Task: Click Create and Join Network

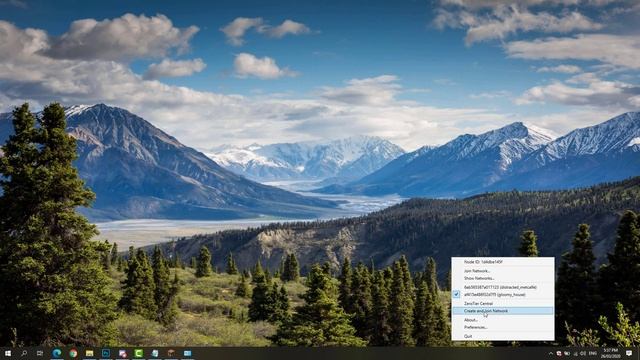Action: [503, 311]
